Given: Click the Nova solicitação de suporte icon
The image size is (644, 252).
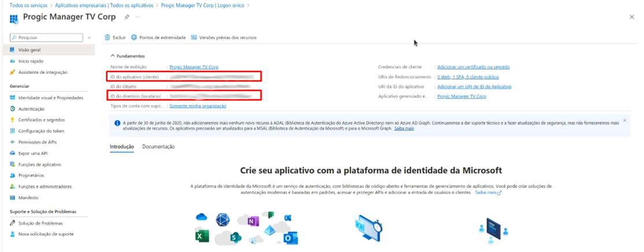Looking at the screenshot, I should (12, 234).
